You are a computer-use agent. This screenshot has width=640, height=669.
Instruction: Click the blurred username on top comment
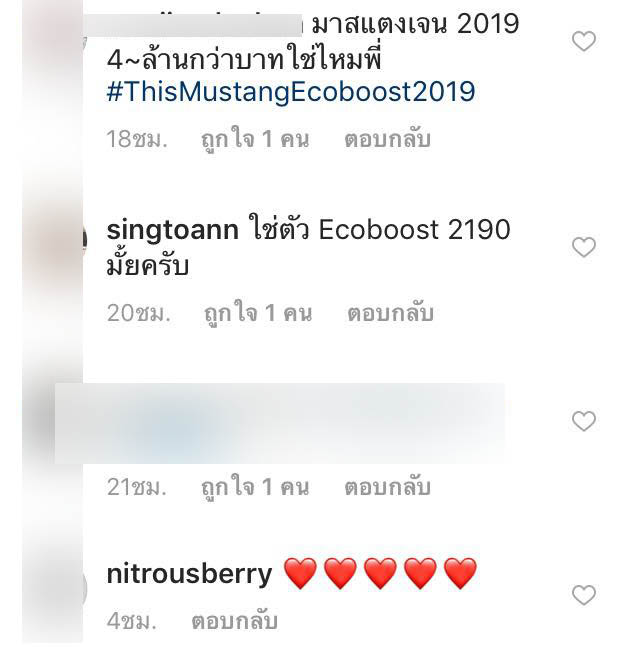pyautogui.click(x=192, y=25)
